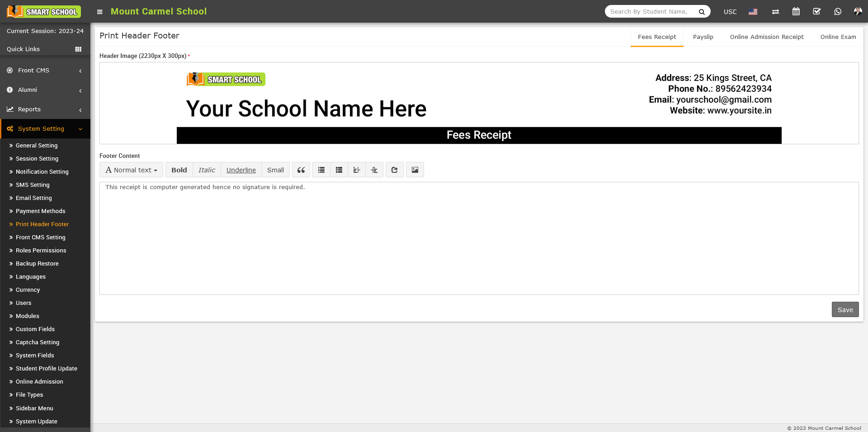Collapse the System Setting sidebar menu
The width and height of the screenshot is (868, 432).
[x=45, y=129]
